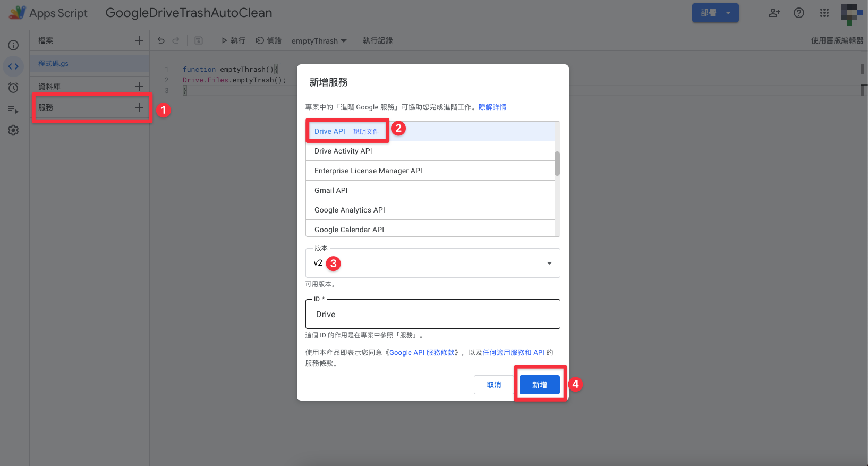Open the 瞭解詳情 learn more link

(492, 107)
